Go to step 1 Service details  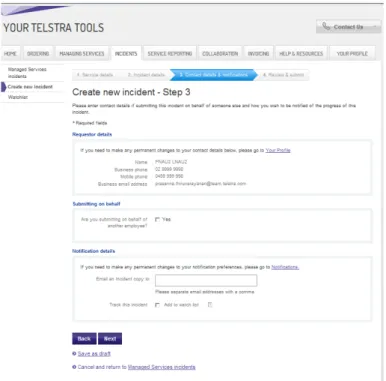pos(95,75)
